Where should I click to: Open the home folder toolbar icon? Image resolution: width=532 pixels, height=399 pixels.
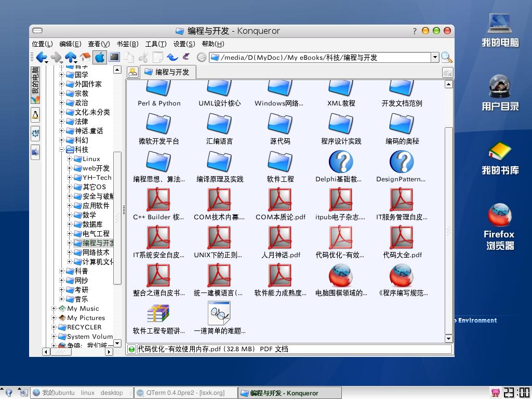(x=85, y=57)
